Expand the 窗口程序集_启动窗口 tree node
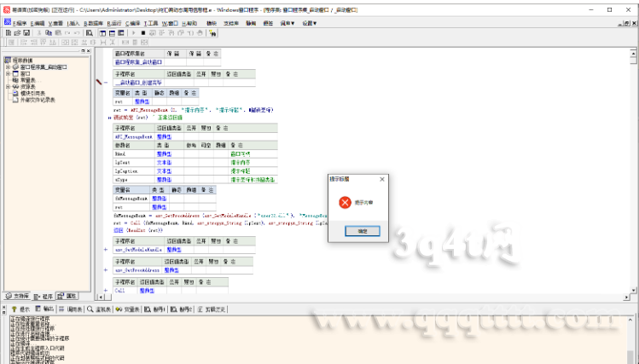Image resolution: width=639 pixels, height=364 pixels. [x=8, y=67]
